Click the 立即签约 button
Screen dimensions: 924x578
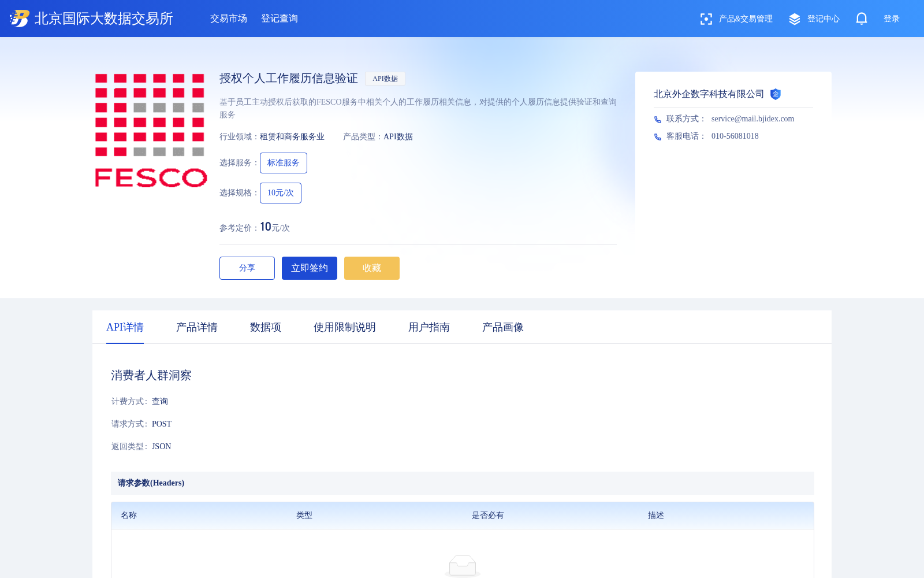[x=310, y=268]
